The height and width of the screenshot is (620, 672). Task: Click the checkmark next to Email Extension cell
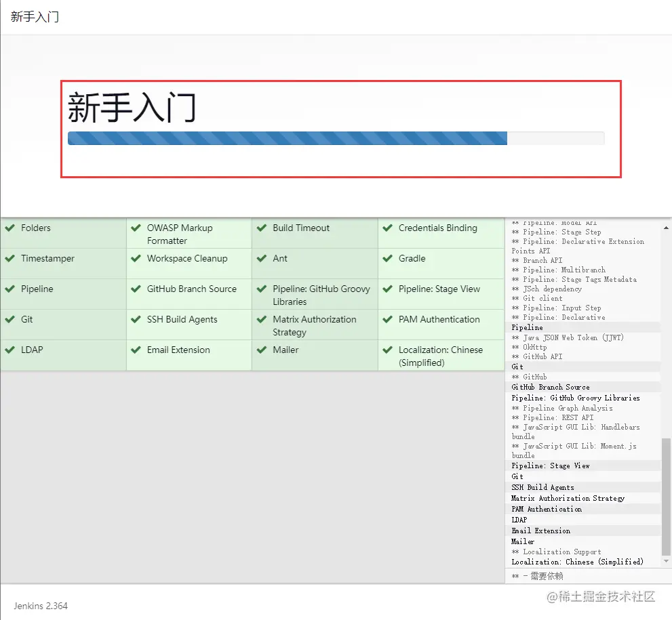136,350
